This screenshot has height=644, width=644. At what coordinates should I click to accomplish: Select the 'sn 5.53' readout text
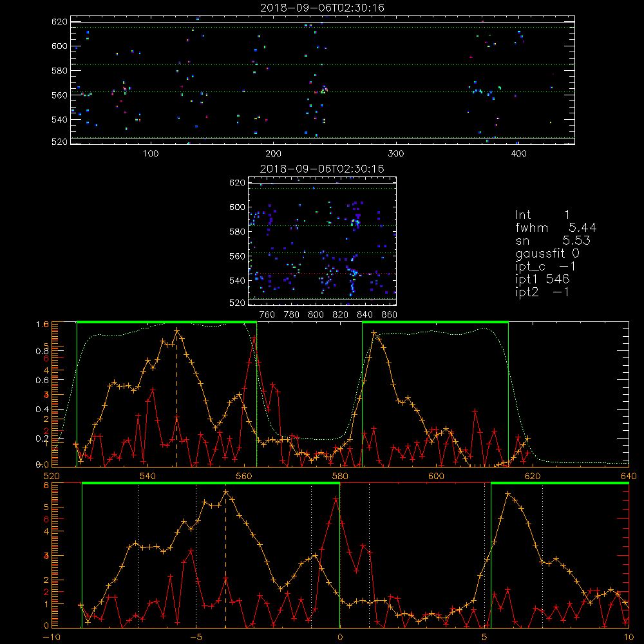pos(553,240)
